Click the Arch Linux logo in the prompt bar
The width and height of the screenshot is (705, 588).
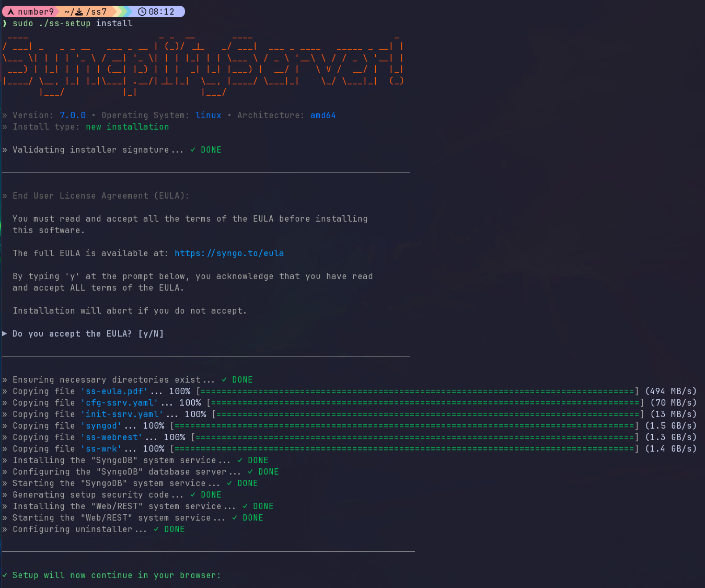click(11, 11)
